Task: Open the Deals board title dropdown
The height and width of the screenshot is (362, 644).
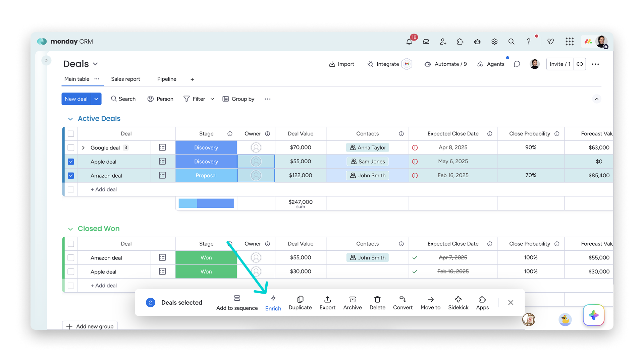Action: pos(95,64)
